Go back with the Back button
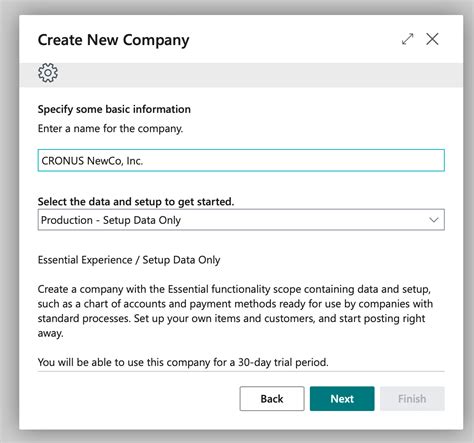 coord(272,399)
